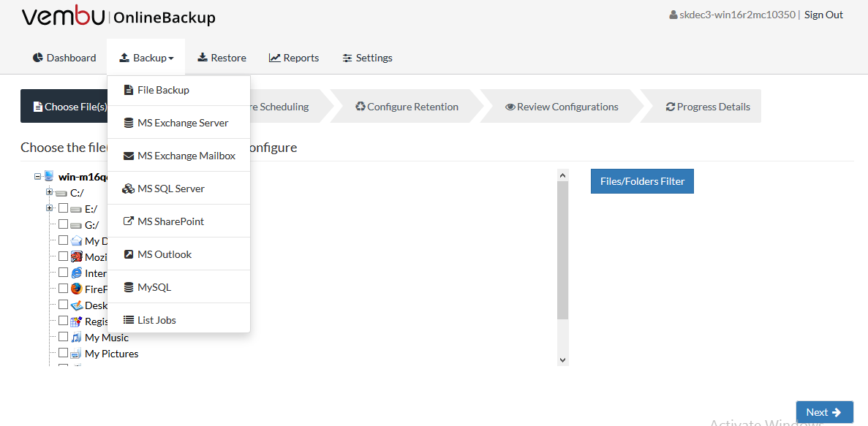Click MS SQL Server cubes icon
868x426 pixels.
(x=129, y=189)
